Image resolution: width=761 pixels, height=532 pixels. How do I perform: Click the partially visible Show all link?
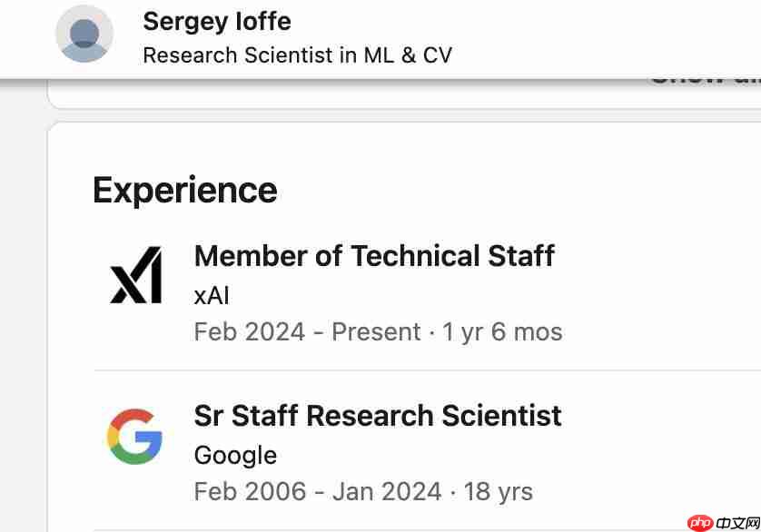pyautogui.click(x=704, y=82)
